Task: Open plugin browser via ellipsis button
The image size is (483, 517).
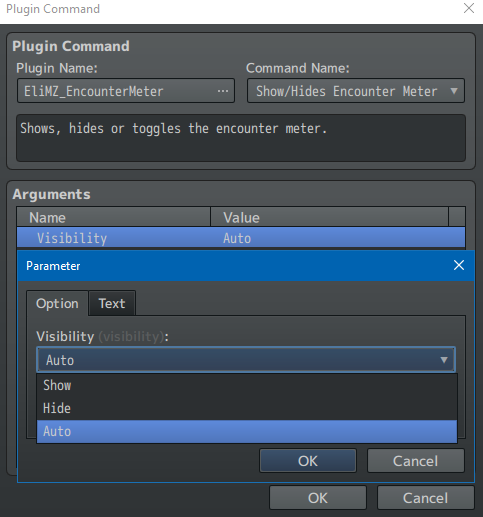Action: click(x=223, y=91)
